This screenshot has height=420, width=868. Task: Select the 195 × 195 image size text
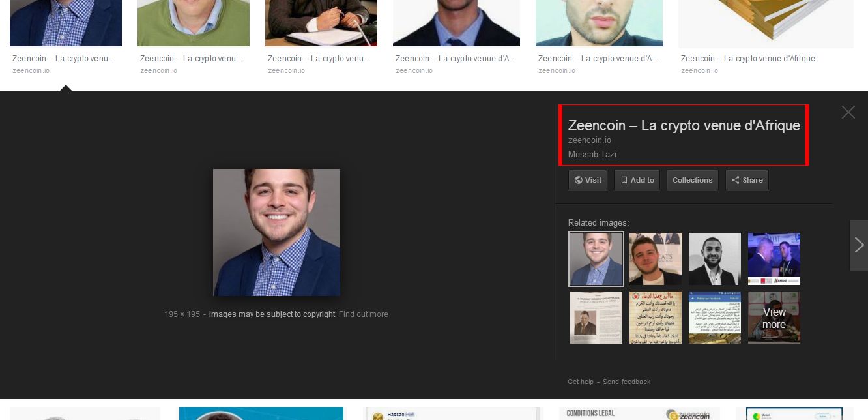[x=182, y=314]
